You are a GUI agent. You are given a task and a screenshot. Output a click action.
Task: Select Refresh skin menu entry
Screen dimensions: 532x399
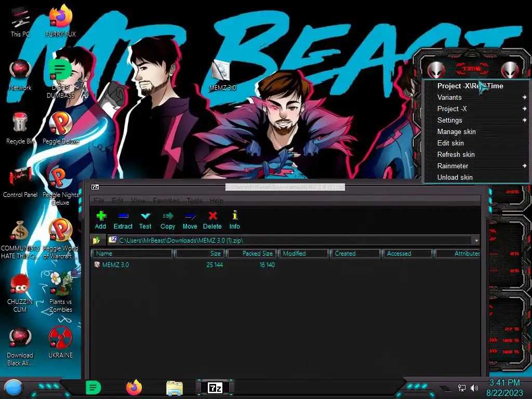[477, 154]
